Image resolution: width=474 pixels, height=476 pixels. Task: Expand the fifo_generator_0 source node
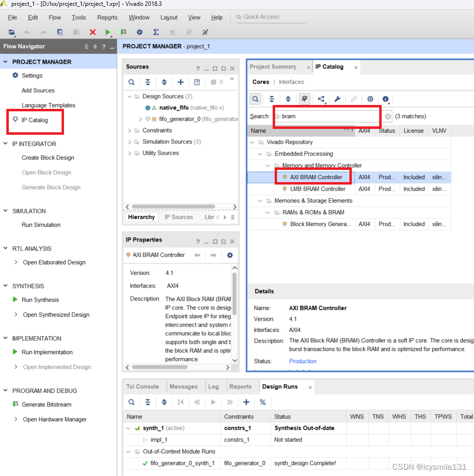coord(140,119)
